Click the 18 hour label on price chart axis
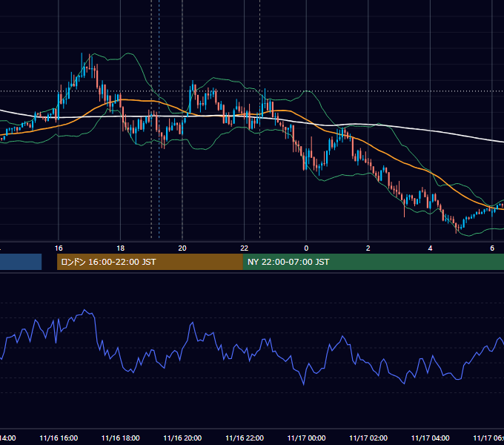 121,248
